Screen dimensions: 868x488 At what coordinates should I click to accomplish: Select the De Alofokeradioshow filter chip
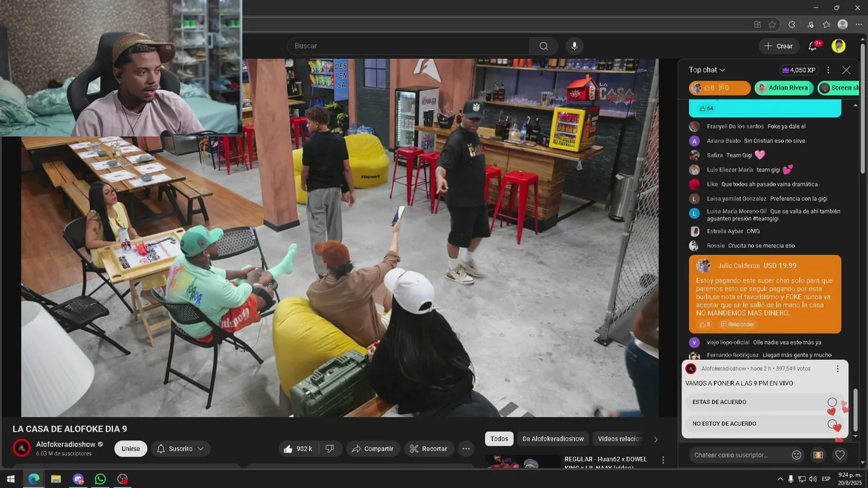pyautogui.click(x=553, y=439)
